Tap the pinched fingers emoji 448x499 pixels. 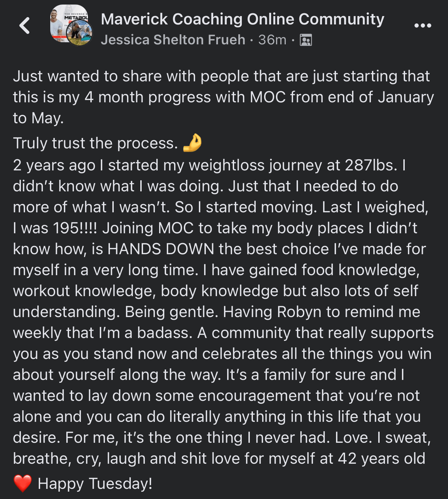tap(192, 143)
